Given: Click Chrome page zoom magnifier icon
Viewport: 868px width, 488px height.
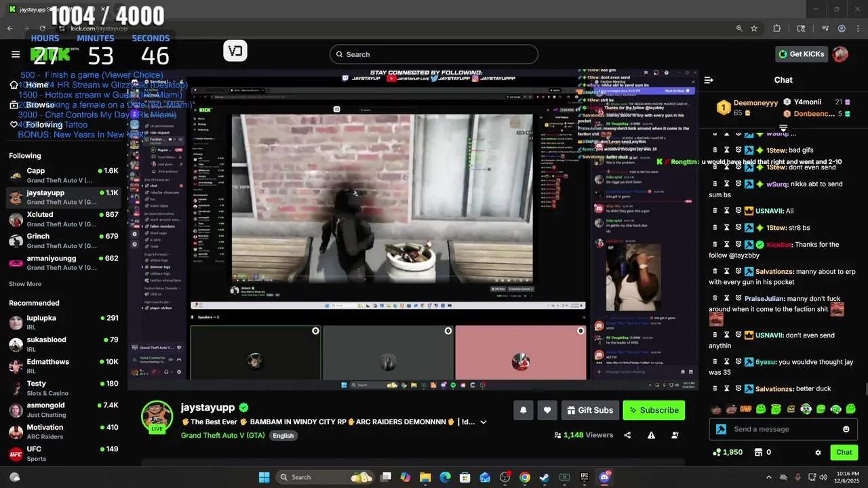Looking at the screenshot, I should pyautogui.click(x=739, y=28).
